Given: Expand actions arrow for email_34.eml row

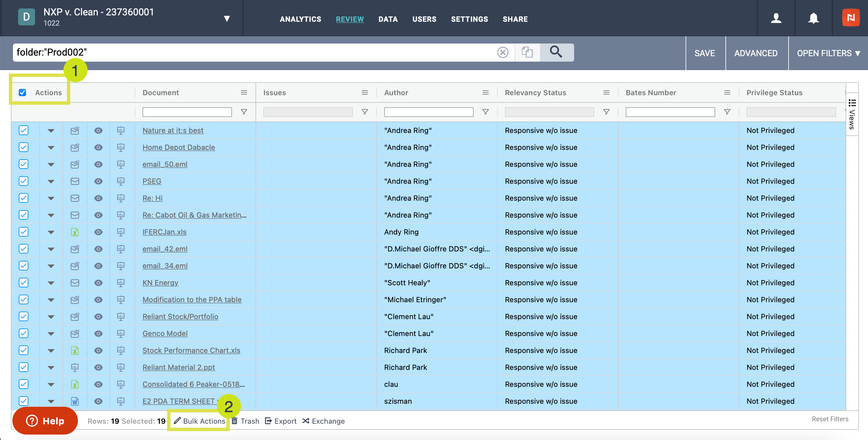Looking at the screenshot, I should [x=51, y=266].
